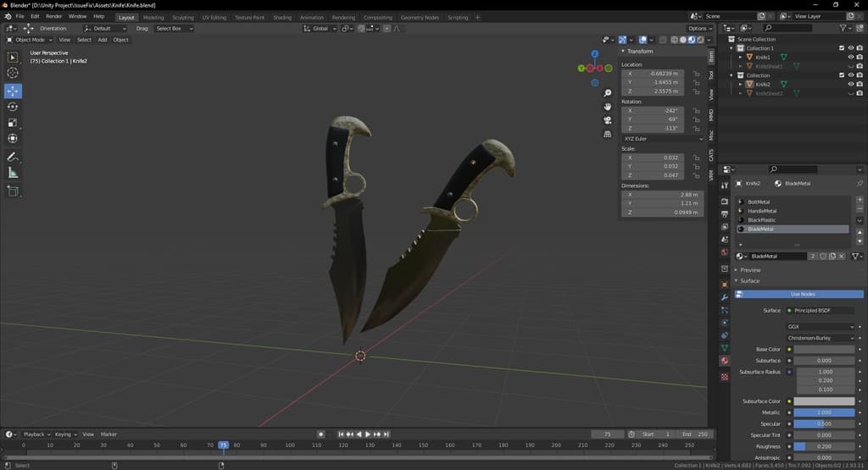The image size is (868, 470).
Task: Click the Use Nodes button
Action: (x=801, y=294)
